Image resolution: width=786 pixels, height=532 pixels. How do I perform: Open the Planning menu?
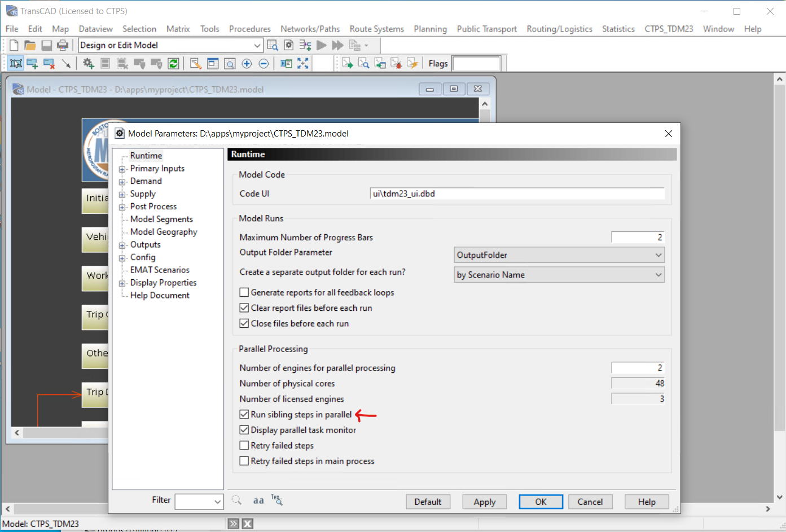(430, 29)
